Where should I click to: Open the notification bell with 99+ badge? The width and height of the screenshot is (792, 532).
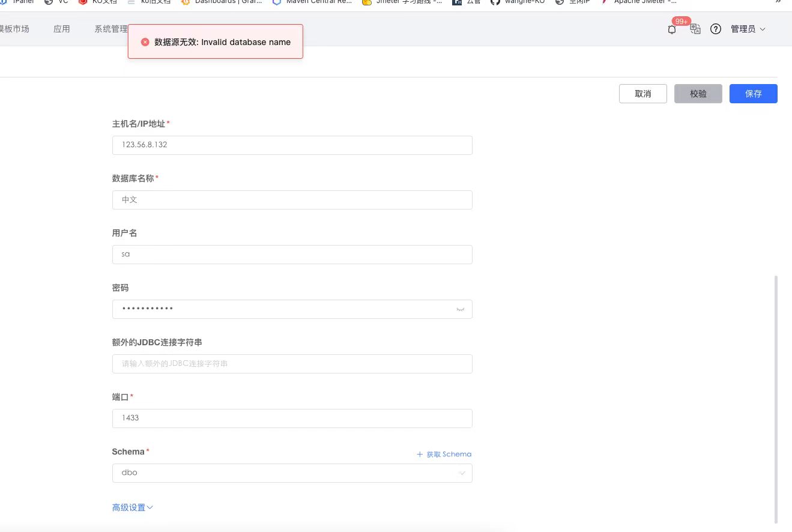point(671,29)
